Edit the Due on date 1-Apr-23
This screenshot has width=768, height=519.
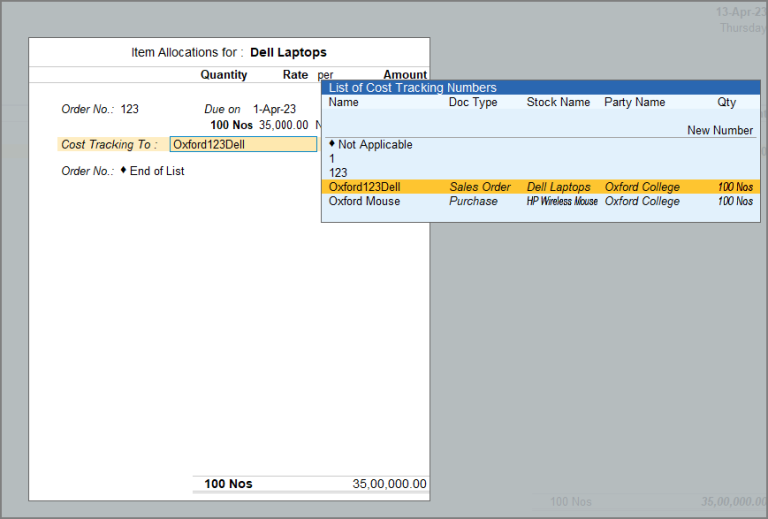click(x=275, y=109)
